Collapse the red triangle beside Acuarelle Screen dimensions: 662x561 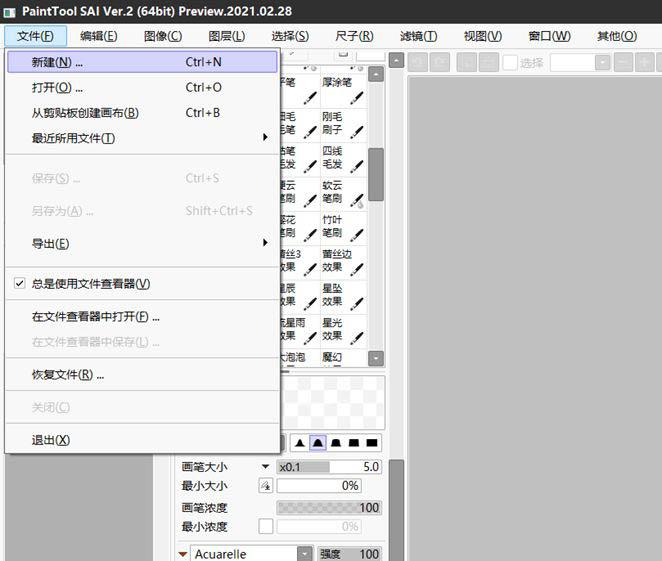(183, 554)
